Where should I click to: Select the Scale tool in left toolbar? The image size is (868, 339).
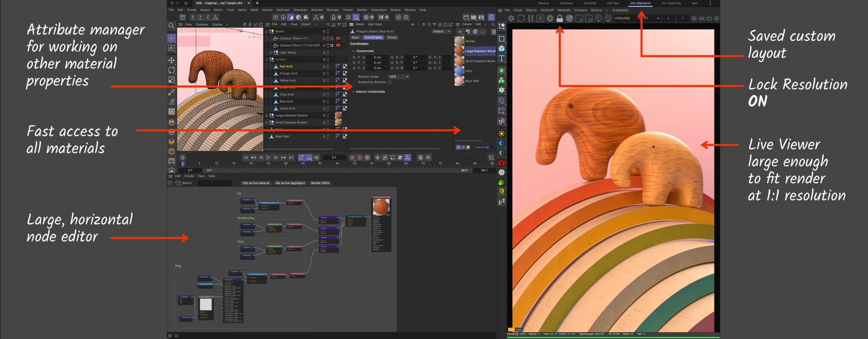pos(171,80)
